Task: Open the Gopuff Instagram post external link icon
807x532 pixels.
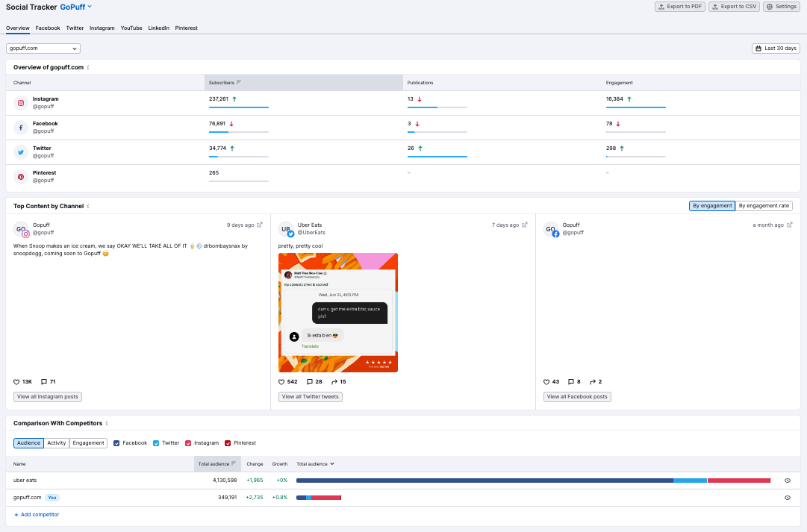Action: click(260, 225)
